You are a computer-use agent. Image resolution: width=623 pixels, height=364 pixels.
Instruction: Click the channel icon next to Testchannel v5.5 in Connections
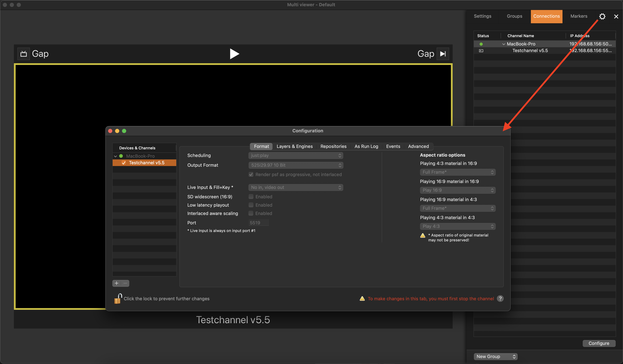(481, 51)
